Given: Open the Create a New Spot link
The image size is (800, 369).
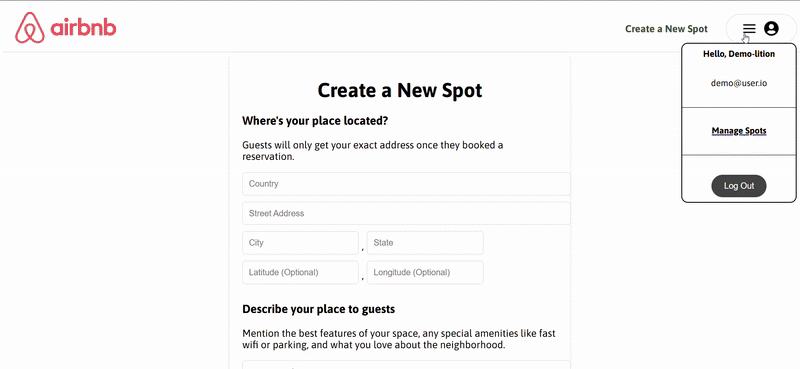Looking at the screenshot, I should pos(666,29).
